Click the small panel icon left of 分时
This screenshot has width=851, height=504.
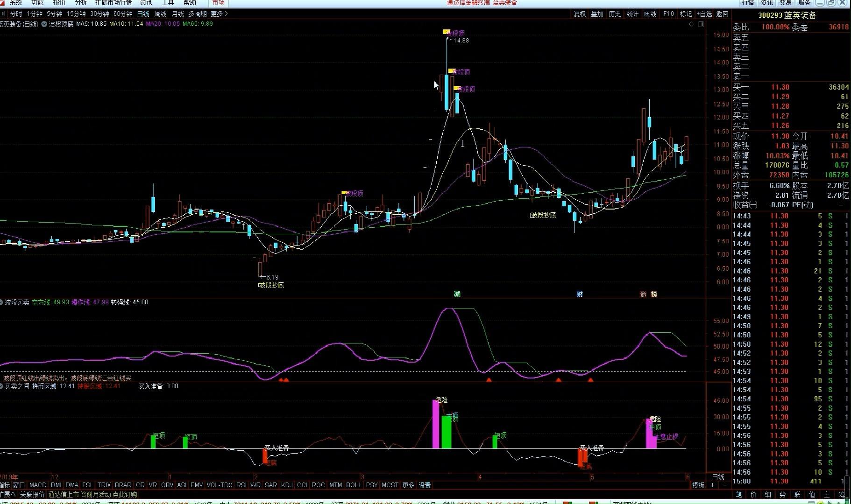pos(2,14)
